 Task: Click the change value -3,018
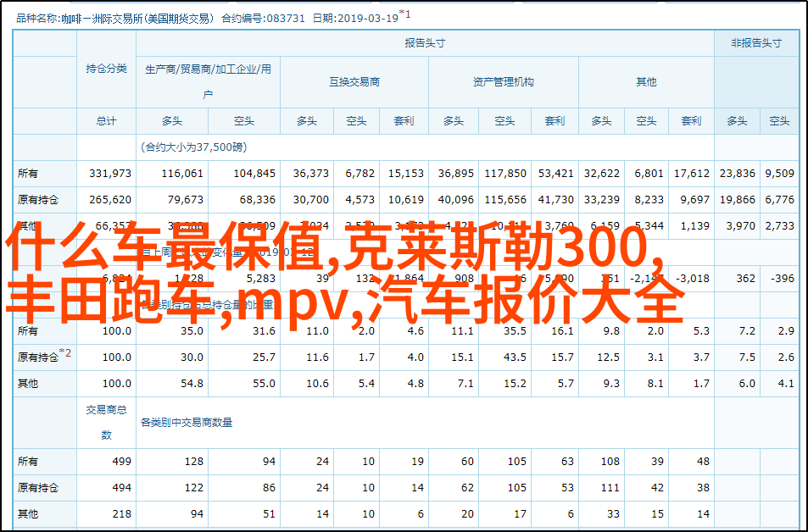pyautogui.click(x=693, y=279)
